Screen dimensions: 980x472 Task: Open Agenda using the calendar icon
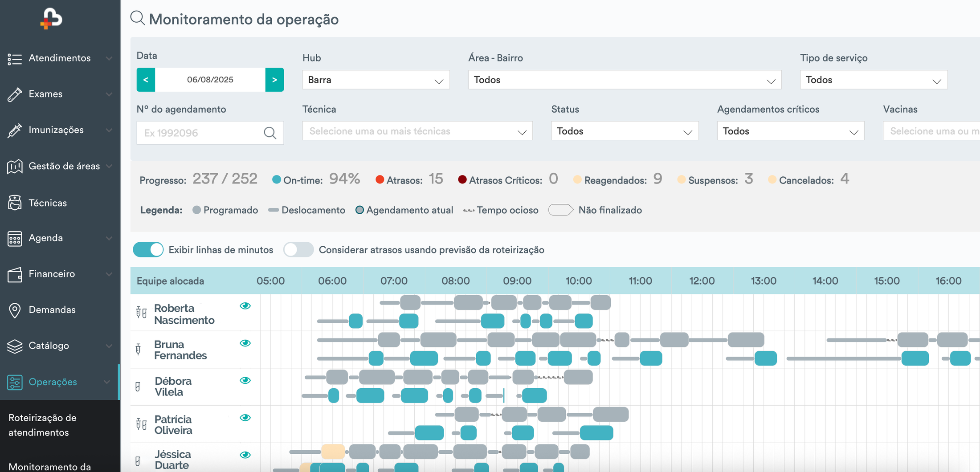point(15,238)
